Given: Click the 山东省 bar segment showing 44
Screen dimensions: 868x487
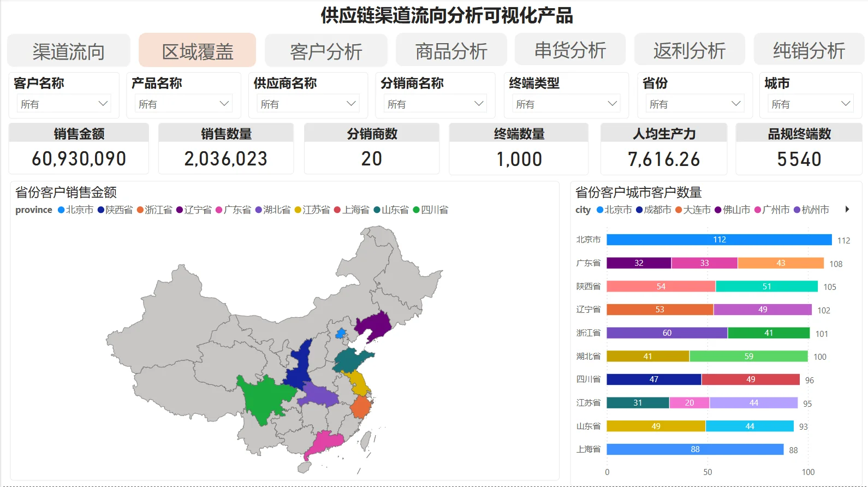Looking at the screenshot, I should (750, 426).
